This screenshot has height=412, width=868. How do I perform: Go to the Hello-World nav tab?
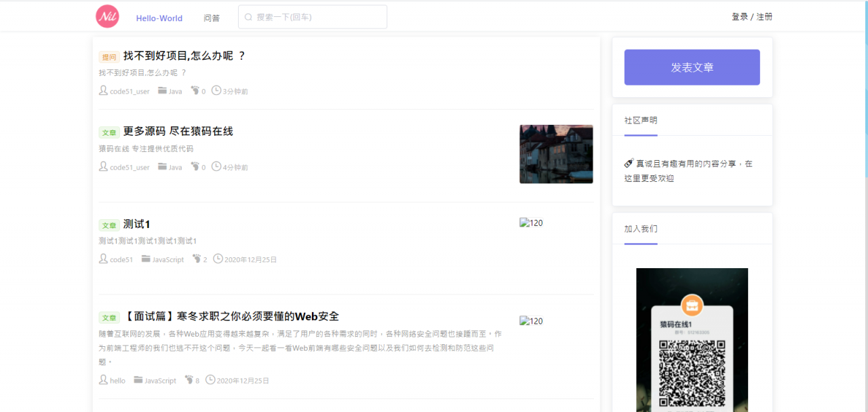point(159,18)
